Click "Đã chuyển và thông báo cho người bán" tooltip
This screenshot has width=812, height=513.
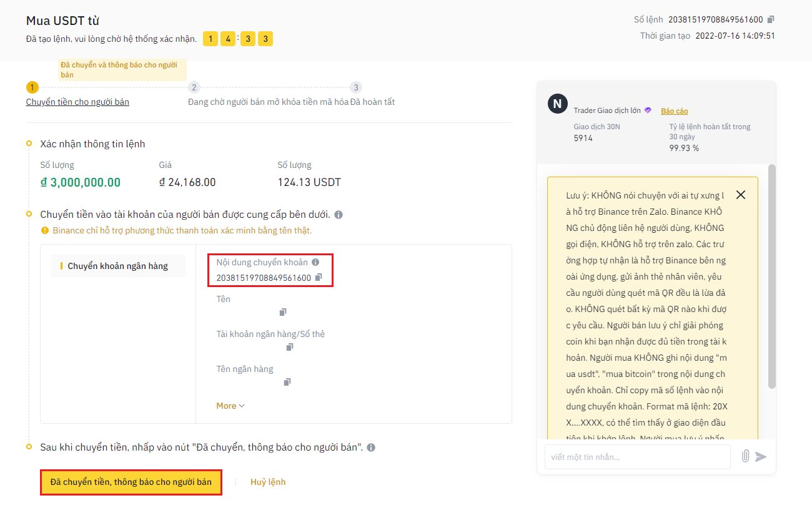pos(122,70)
